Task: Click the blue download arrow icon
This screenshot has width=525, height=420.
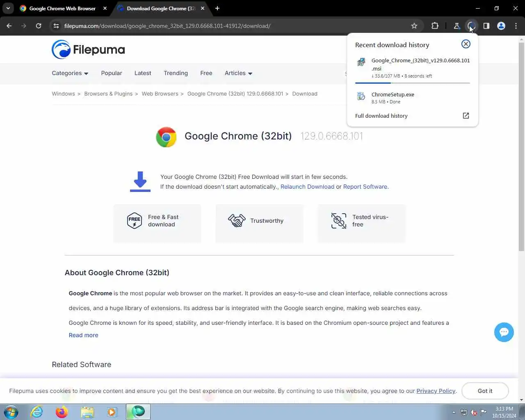Action: pos(140,181)
